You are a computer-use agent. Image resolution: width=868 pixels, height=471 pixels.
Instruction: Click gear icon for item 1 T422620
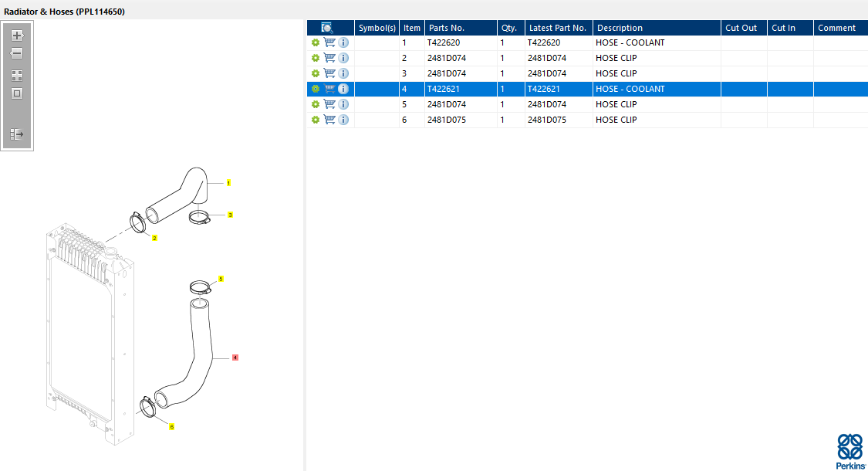316,42
